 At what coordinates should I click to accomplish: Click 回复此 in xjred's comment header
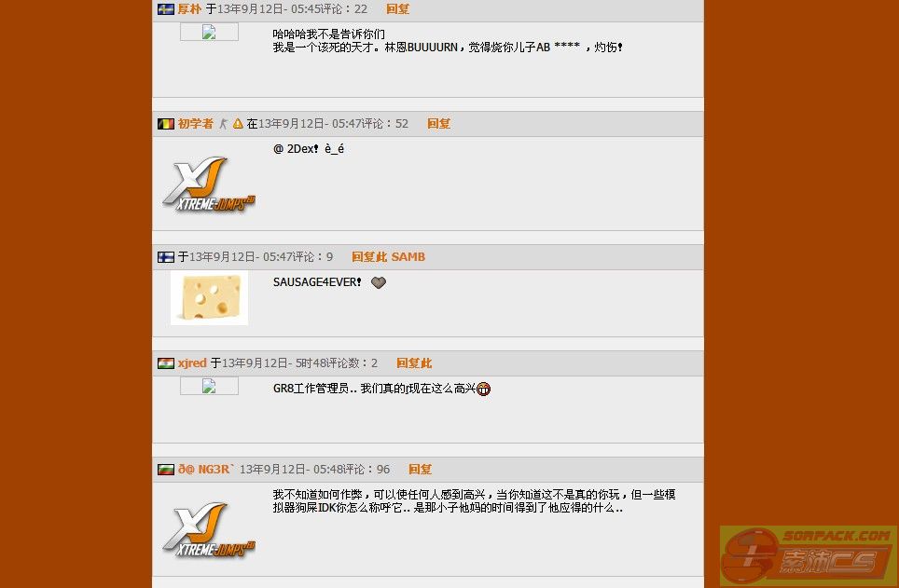[414, 363]
